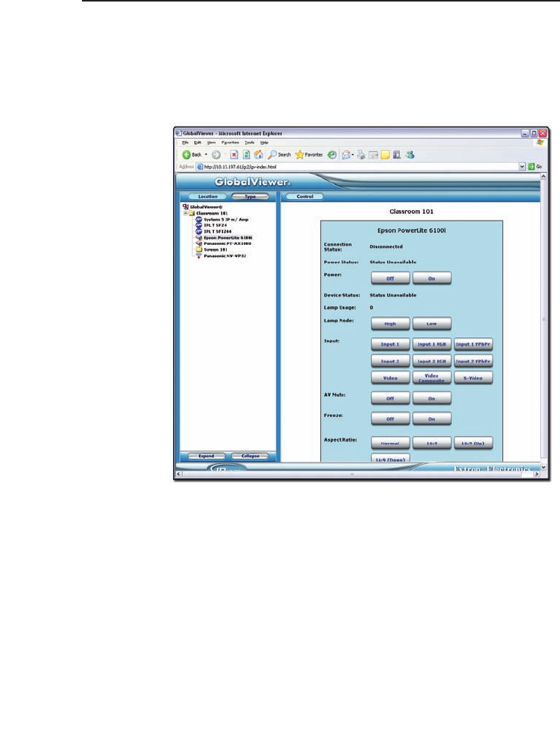Viewport: 560px width, 756px height.
Task: Turn AV Mute On
Action: click(432, 398)
